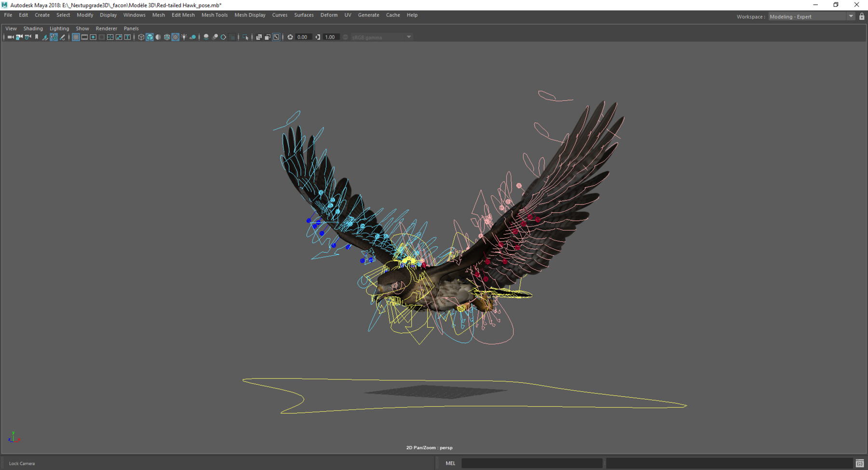This screenshot has width=868, height=470.
Task: Edit the Gamma value 1.00
Action: pyautogui.click(x=331, y=37)
